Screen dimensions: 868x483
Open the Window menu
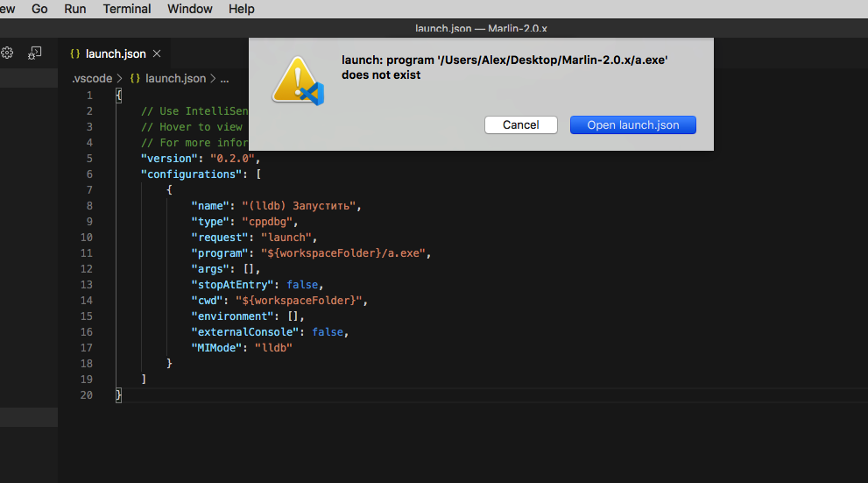click(190, 9)
